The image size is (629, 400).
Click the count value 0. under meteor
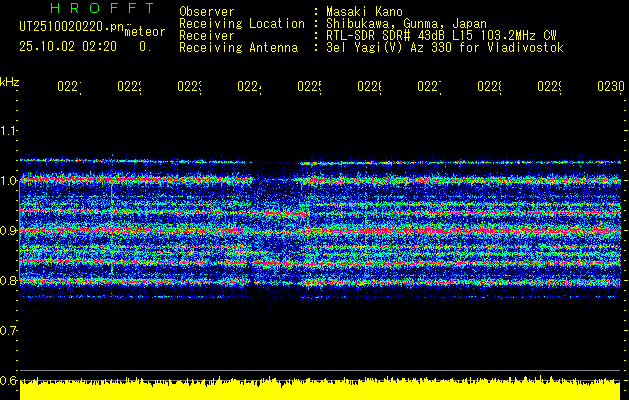pos(145,47)
